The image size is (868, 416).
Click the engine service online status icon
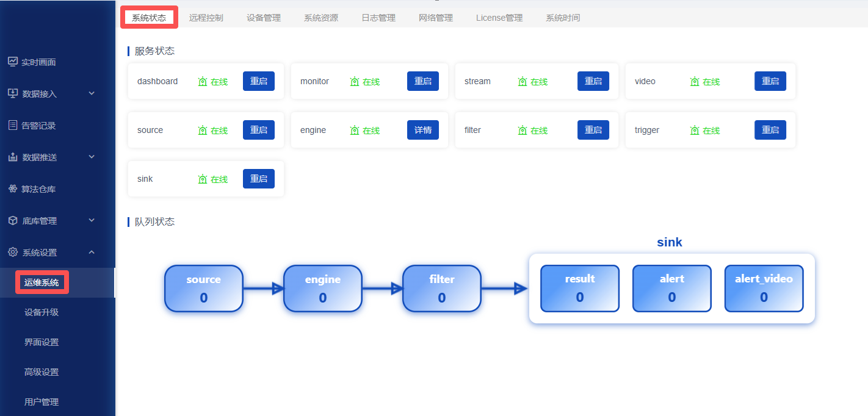pos(355,130)
